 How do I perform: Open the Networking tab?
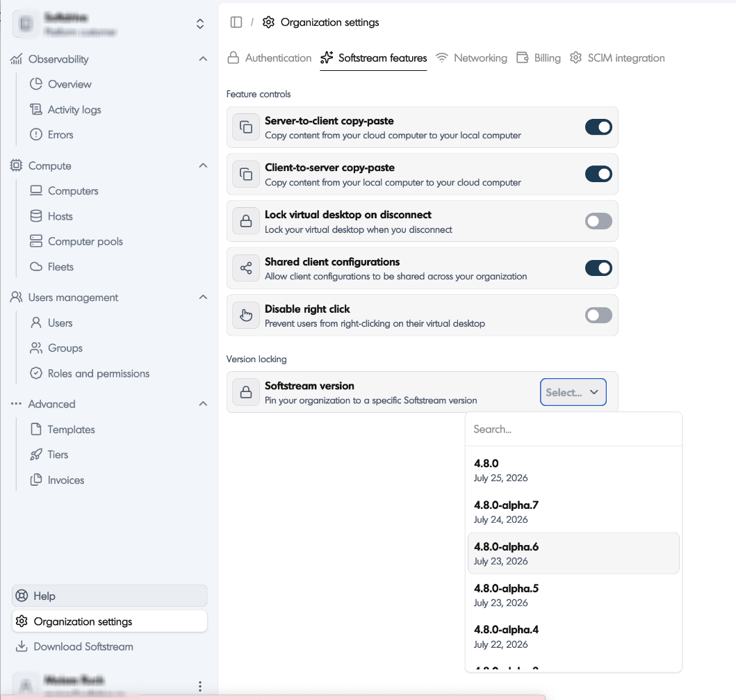pyautogui.click(x=471, y=58)
